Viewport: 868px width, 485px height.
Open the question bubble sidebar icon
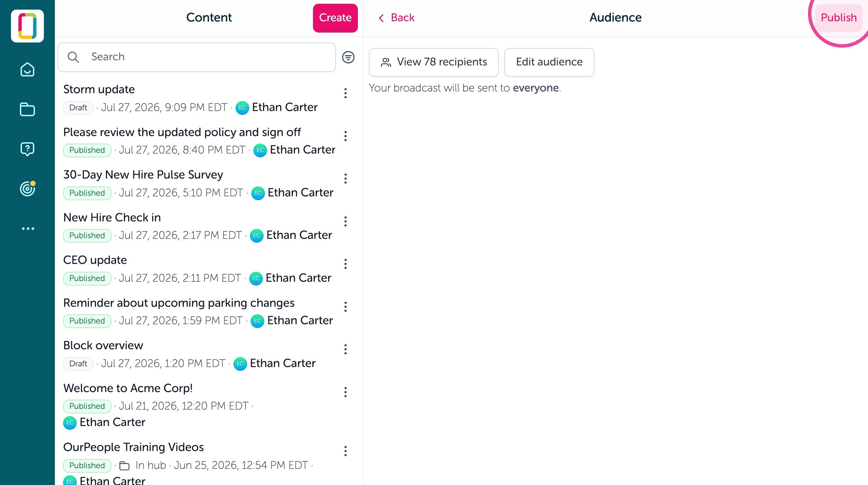27,149
